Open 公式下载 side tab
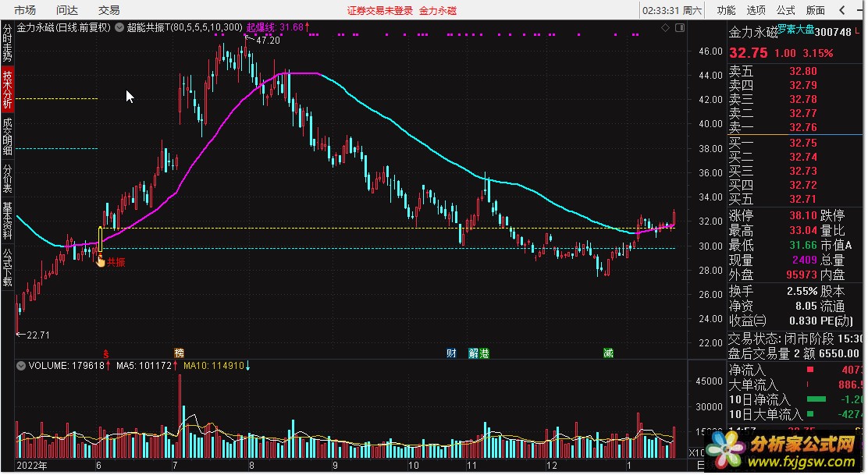 7,267
